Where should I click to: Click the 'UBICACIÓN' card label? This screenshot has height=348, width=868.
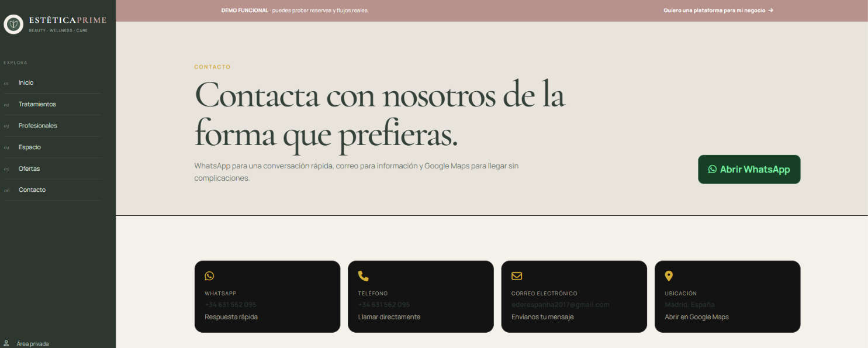(681, 294)
